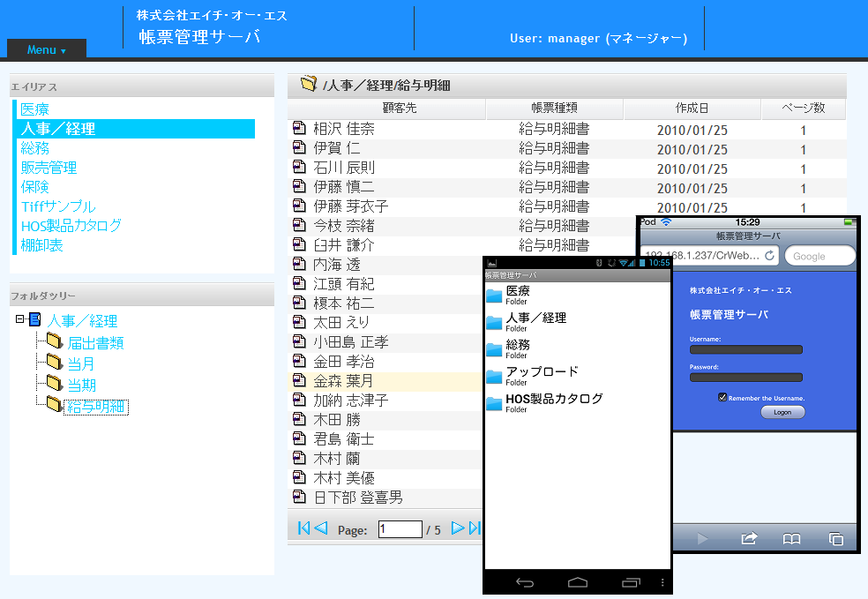Click the 人事／経理 root book icon
Image resolution: width=868 pixels, height=599 pixels.
pyautogui.click(x=35, y=319)
